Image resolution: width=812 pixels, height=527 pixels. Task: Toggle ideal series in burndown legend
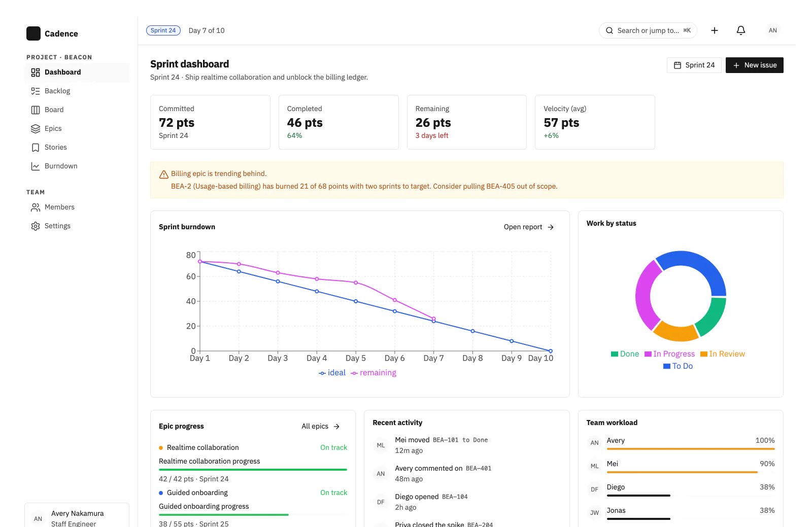pos(332,373)
